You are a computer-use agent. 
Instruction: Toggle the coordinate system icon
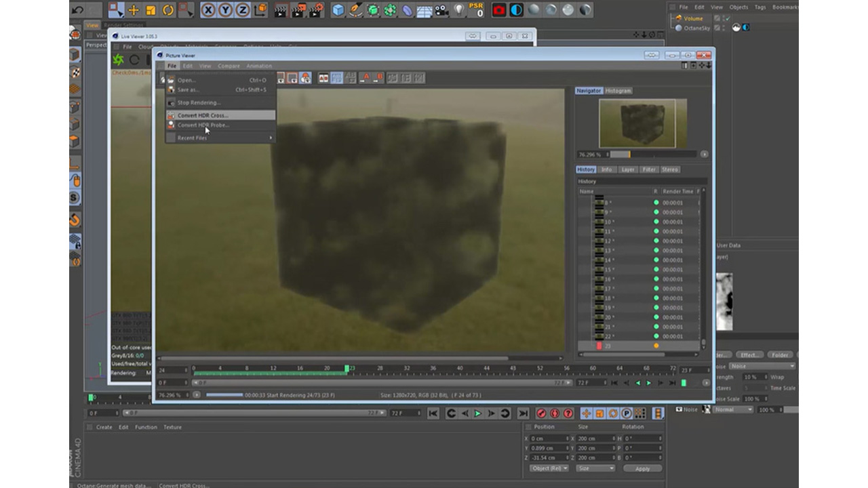(x=260, y=10)
